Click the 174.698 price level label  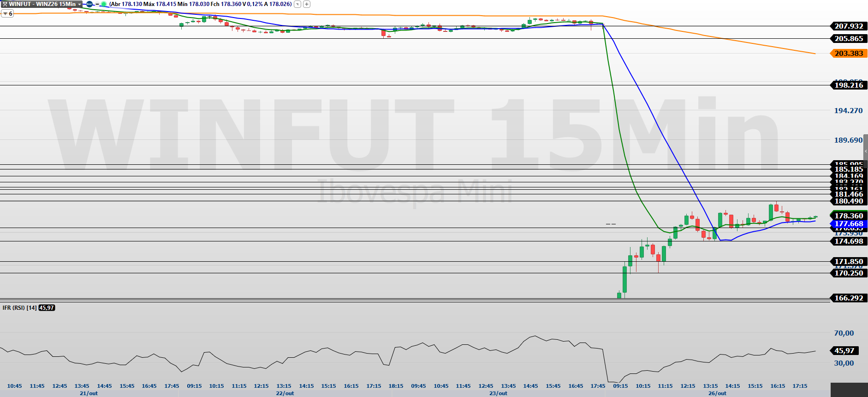pyautogui.click(x=849, y=241)
